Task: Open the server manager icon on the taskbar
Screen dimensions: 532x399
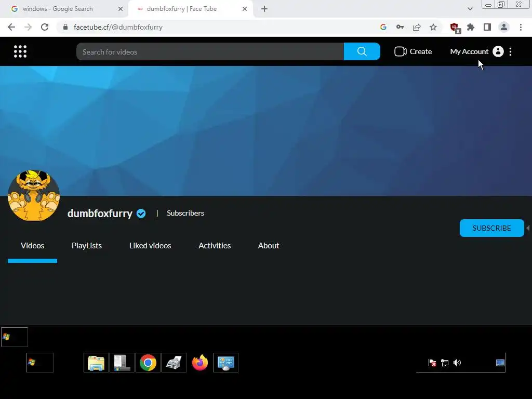Action: (122, 363)
